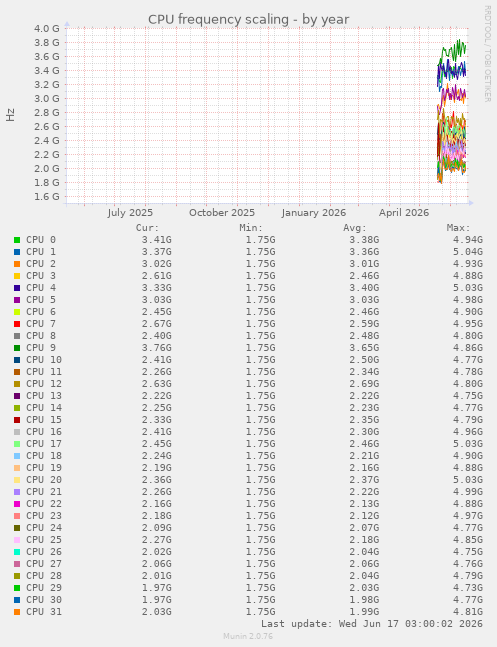Click the chart title 'CPU frequency scaling - by year'
This screenshot has height=647, width=497.
(x=248, y=19)
